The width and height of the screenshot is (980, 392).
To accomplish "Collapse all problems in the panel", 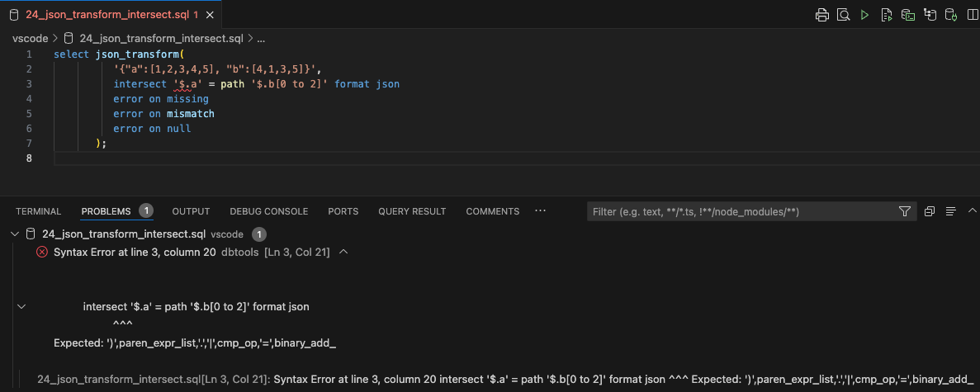I will (929, 212).
